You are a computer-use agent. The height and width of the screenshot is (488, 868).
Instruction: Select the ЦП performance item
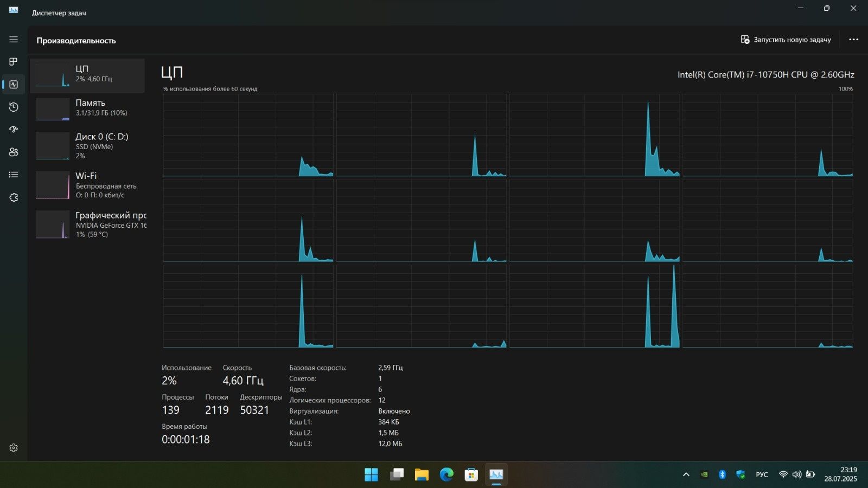87,75
